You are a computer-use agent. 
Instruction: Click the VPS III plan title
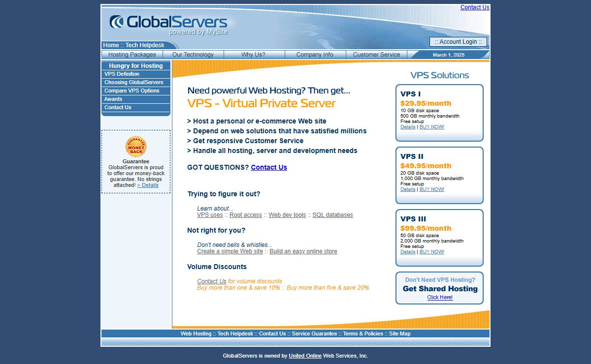(413, 219)
